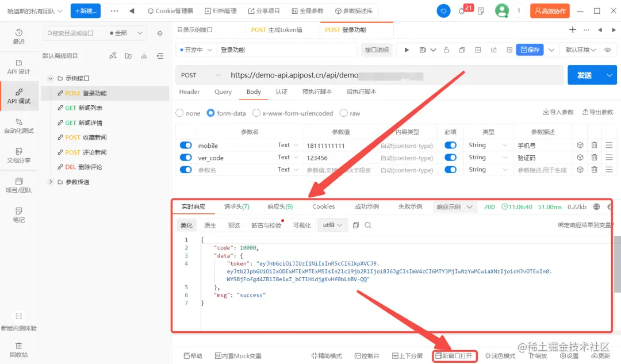
Task: Open the 请求头(7) tab
Action: pyautogui.click(x=237, y=207)
